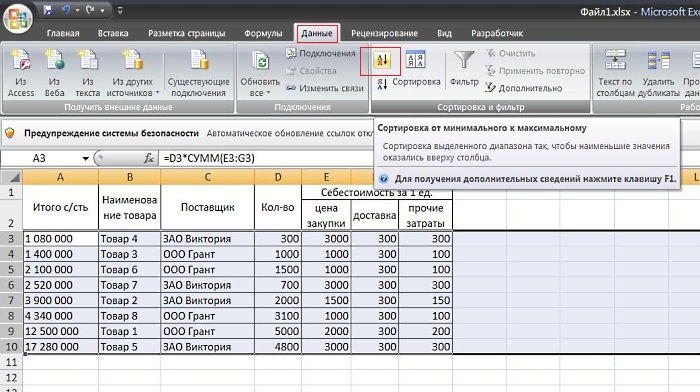Import data Из текста
Image resolution: width=700 pixels, height=392 pixels.
pyautogui.click(x=88, y=73)
